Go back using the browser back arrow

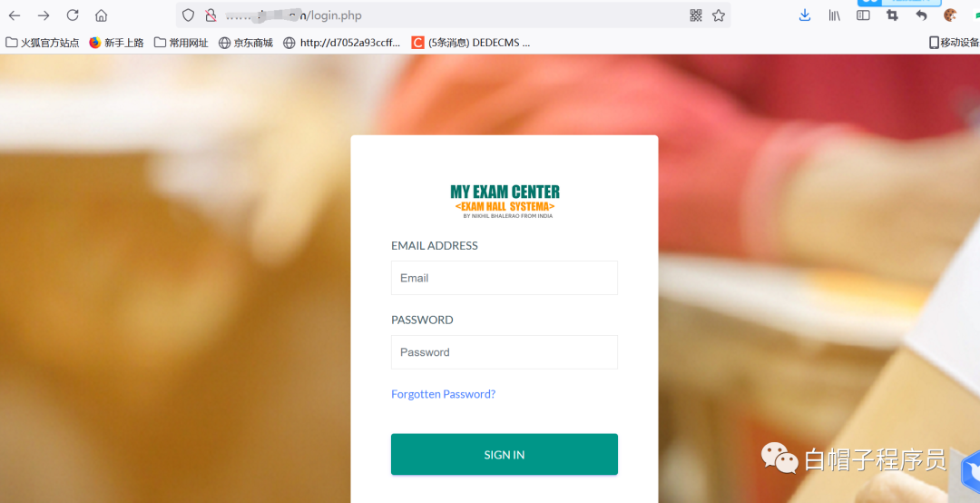pos(15,15)
